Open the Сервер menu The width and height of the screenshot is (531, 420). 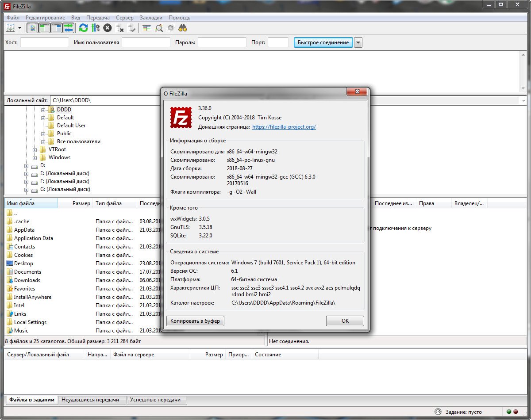tap(125, 18)
